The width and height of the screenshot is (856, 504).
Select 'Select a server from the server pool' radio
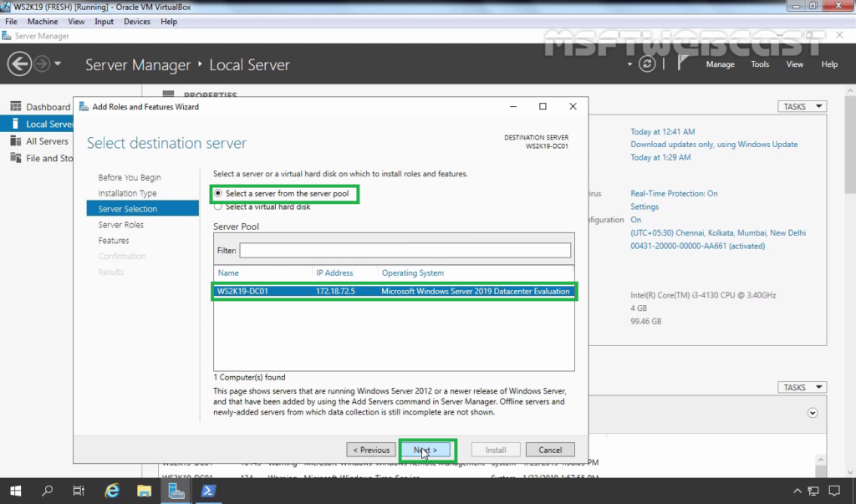point(218,193)
